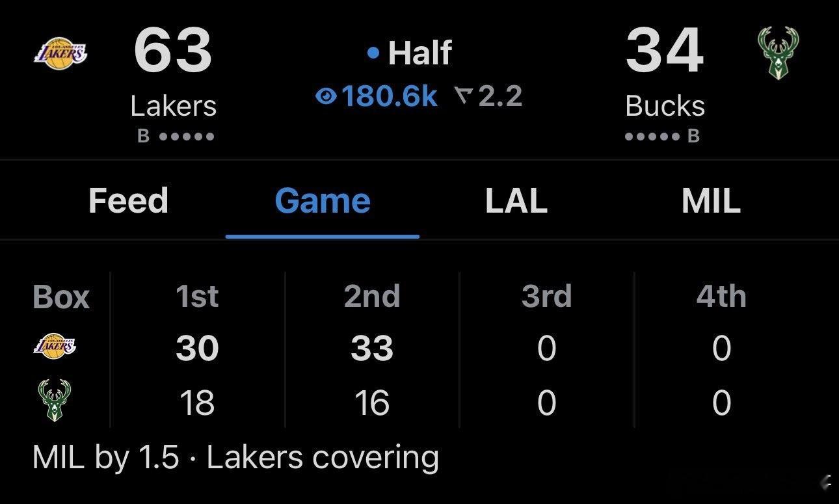Tap the Bucks score of 34
The image size is (839, 504).
[x=665, y=52]
